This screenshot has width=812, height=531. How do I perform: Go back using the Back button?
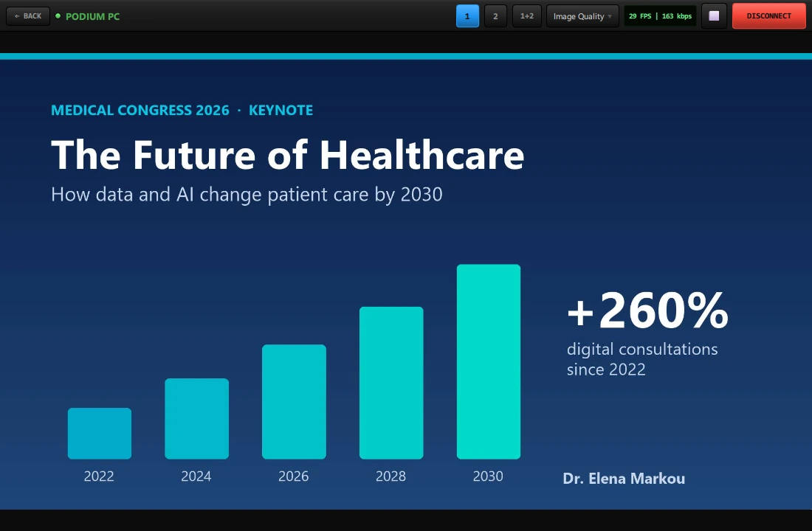pyautogui.click(x=28, y=16)
